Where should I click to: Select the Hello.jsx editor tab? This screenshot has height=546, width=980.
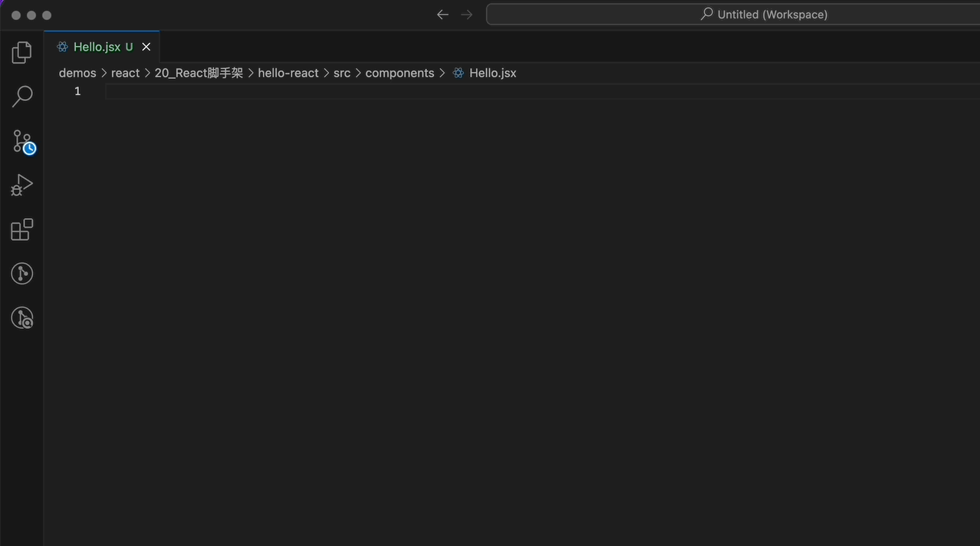tap(98, 46)
